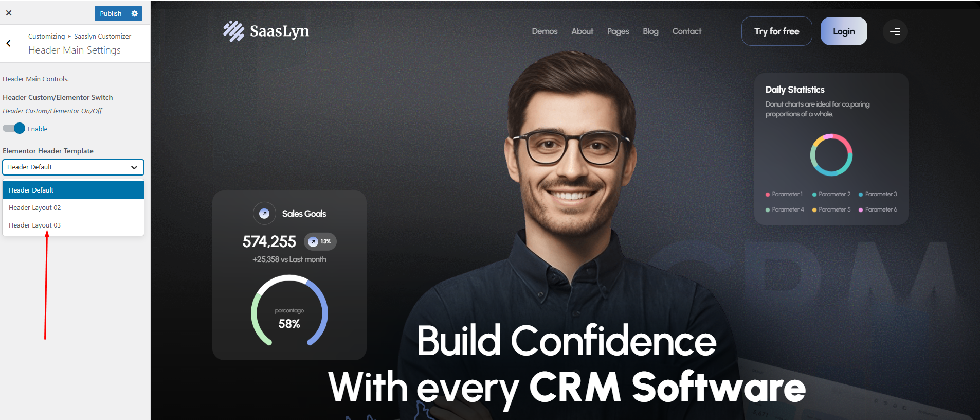Go back using the left chevron arrow
The height and width of the screenshot is (420, 980).
click(x=9, y=44)
